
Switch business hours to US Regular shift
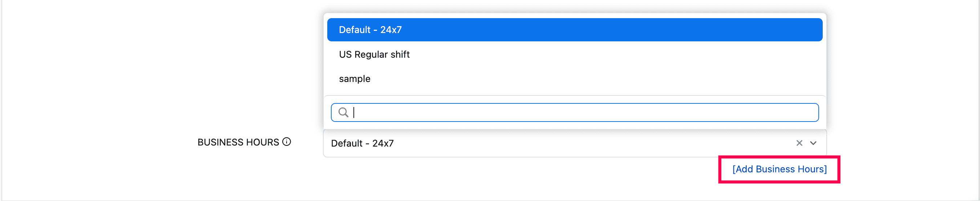click(374, 54)
